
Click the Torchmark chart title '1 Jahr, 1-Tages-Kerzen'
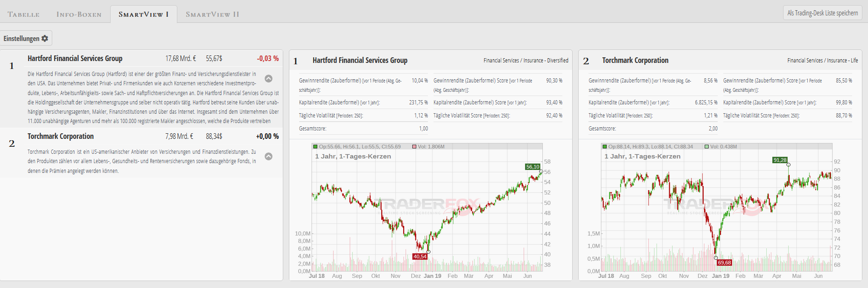(x=642, y=157)
